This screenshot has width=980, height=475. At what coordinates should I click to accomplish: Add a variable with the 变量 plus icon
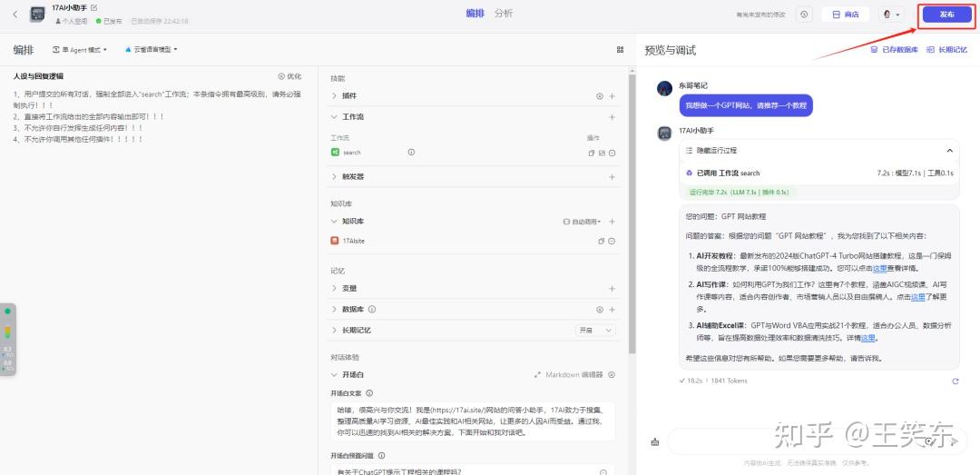(x=612, y=289)
